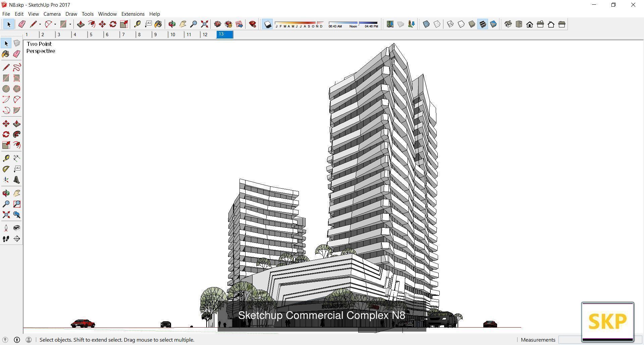The height and width of the screenshot is (345, 644).
Task: Select the Section Plane tool
Action: click(17, 239)
